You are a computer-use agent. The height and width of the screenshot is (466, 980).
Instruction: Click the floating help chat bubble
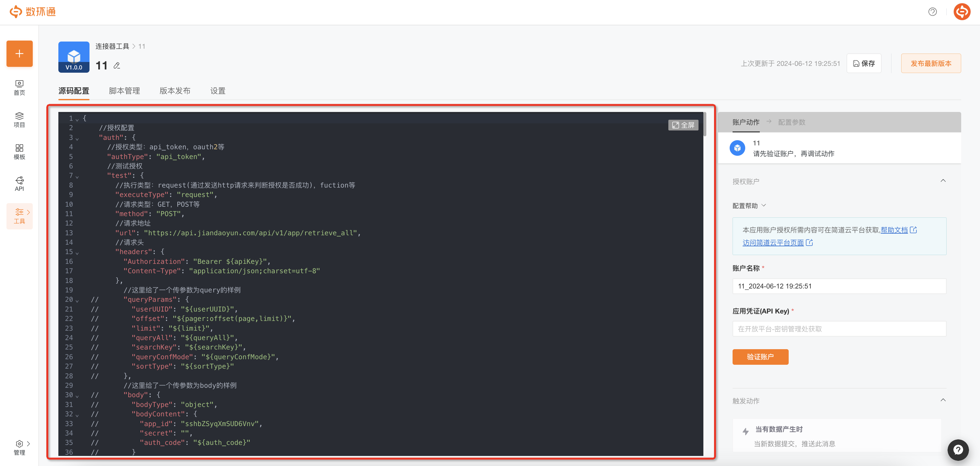(958, 450)
